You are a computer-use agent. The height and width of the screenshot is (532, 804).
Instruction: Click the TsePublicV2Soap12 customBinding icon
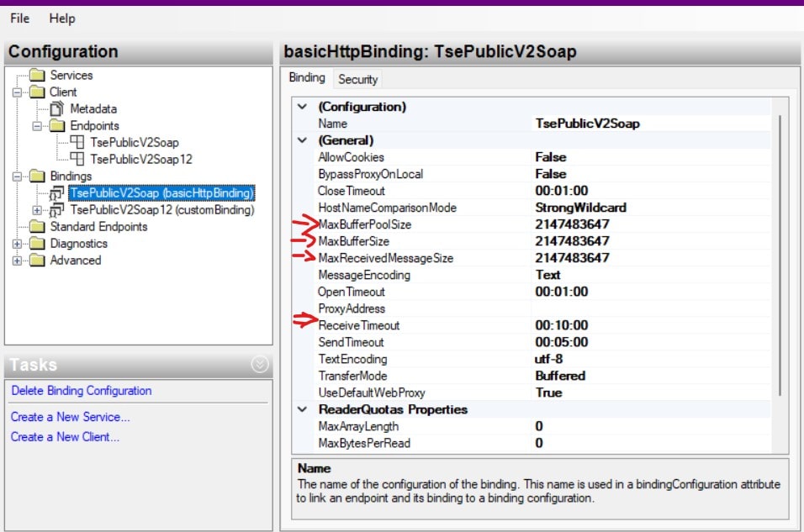[58, 210]
